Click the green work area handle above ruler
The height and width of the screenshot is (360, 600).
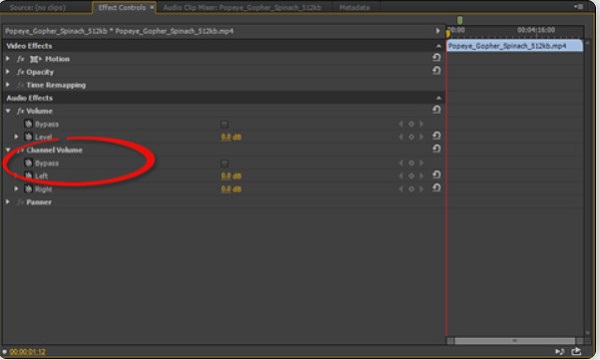point(460,20)
